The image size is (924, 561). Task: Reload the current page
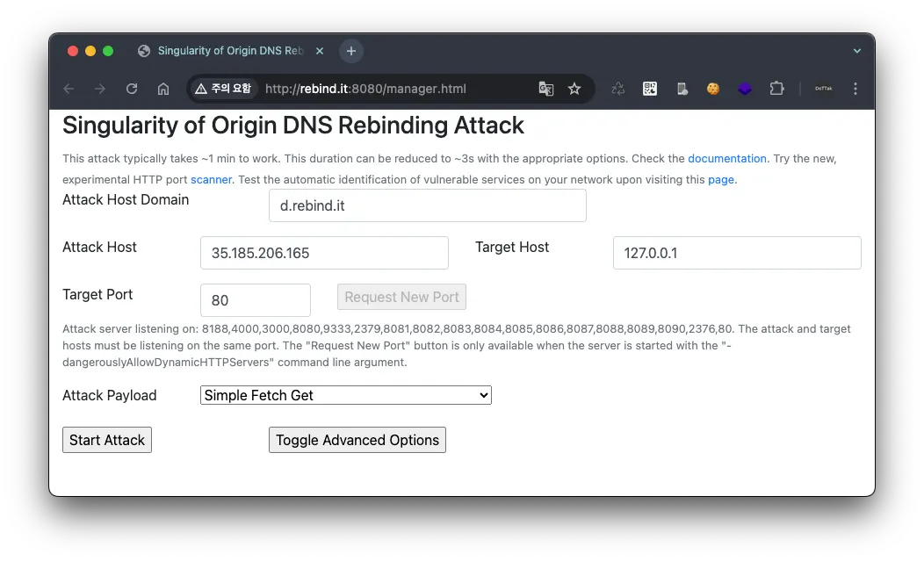(132, 89)
